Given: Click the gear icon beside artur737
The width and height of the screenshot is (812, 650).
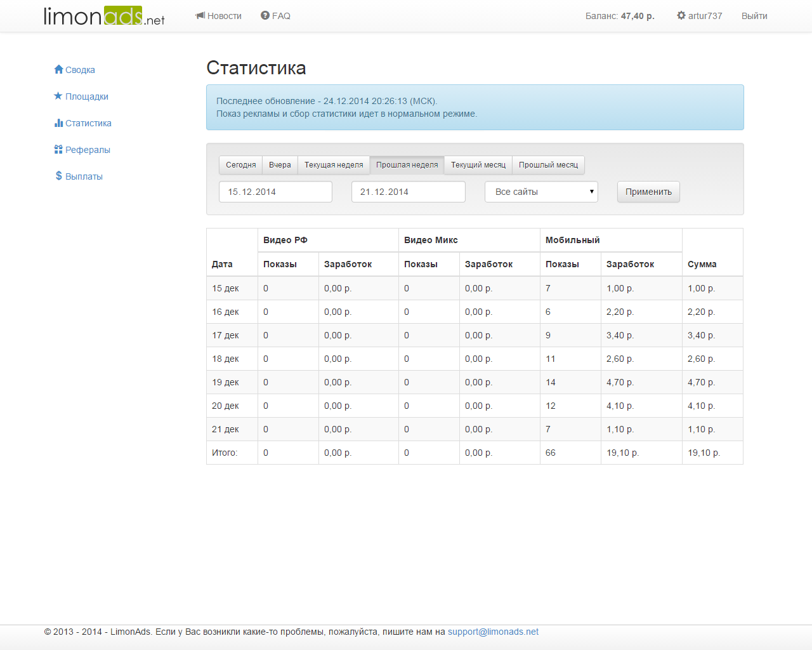Looking at the screenshot, I should pos(681,15).
